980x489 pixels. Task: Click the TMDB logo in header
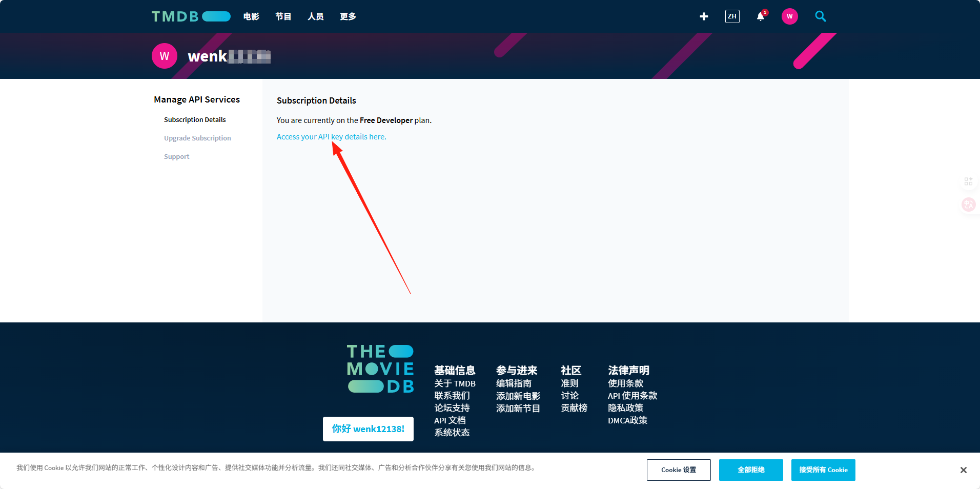(x=191, y=16)
